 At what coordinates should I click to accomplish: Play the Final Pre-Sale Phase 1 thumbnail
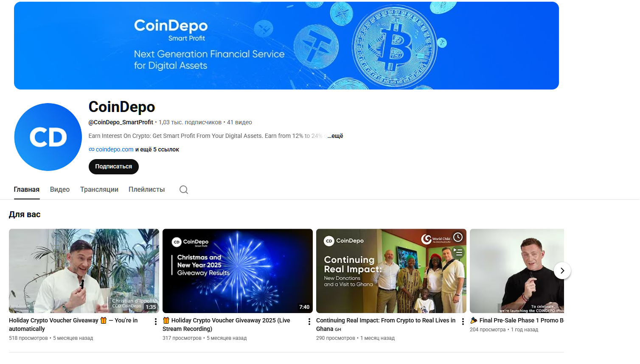[x=517, y=271]
